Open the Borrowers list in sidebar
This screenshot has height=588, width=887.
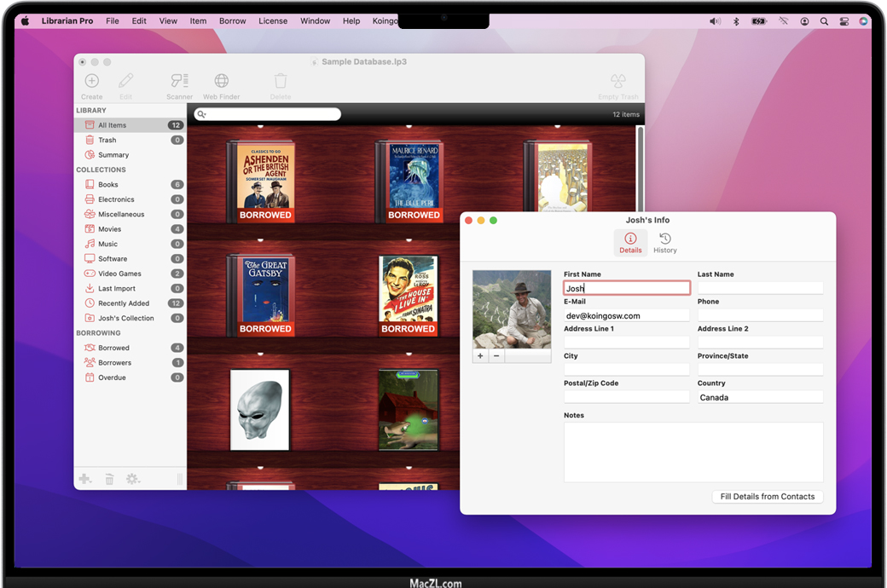pos(114,363)
